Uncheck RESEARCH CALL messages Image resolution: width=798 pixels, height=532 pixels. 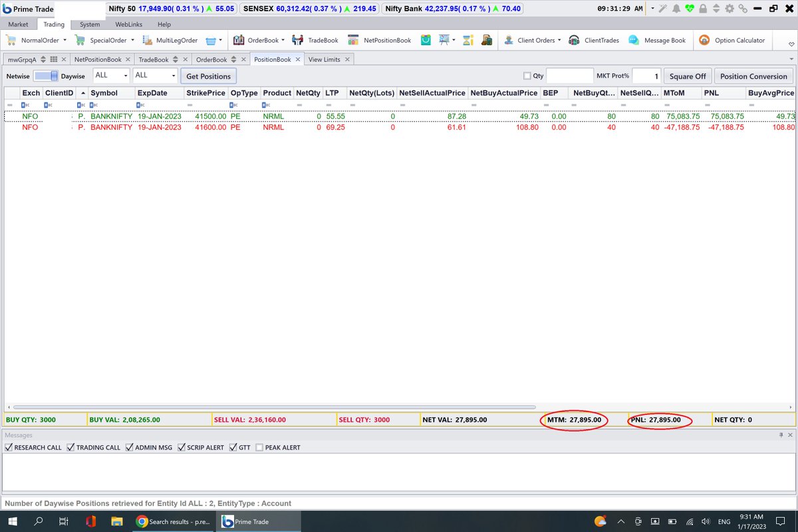[x=9, y=448]
